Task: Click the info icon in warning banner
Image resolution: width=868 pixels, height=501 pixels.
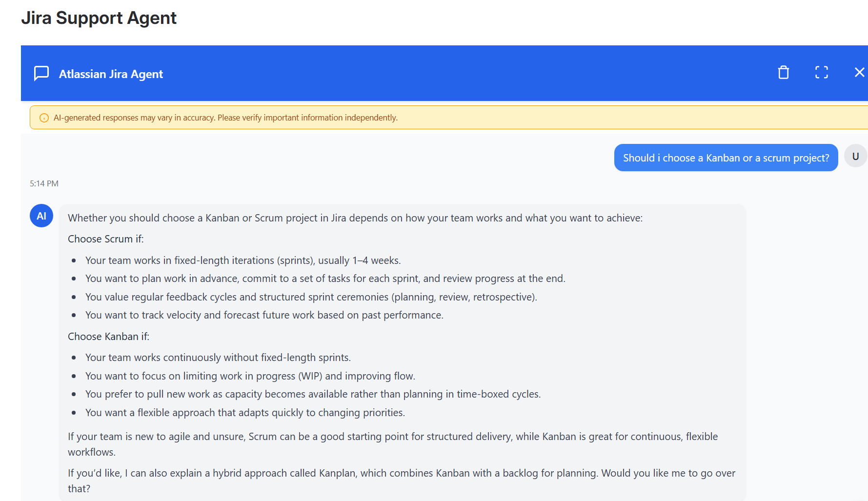Action: point(44,118)
